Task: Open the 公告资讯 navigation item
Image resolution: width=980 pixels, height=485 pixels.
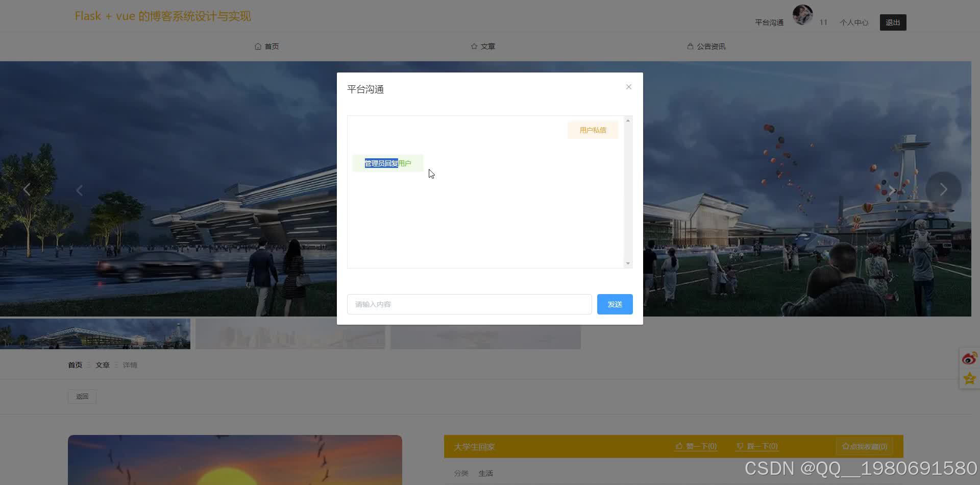Action: [706, 46]
